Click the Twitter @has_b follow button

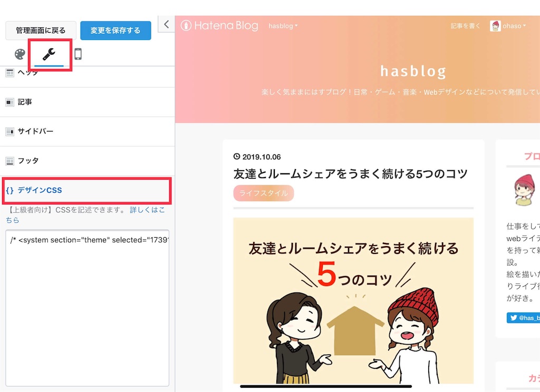(524, 318)
